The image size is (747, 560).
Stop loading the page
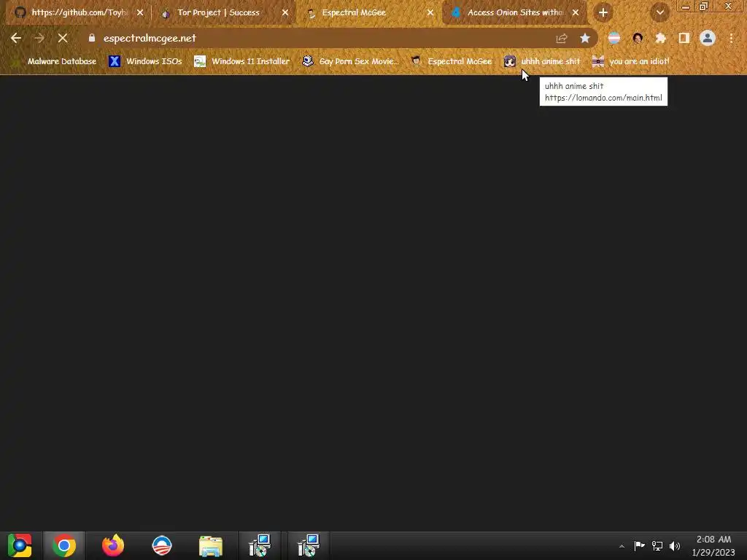coord(63,38)
